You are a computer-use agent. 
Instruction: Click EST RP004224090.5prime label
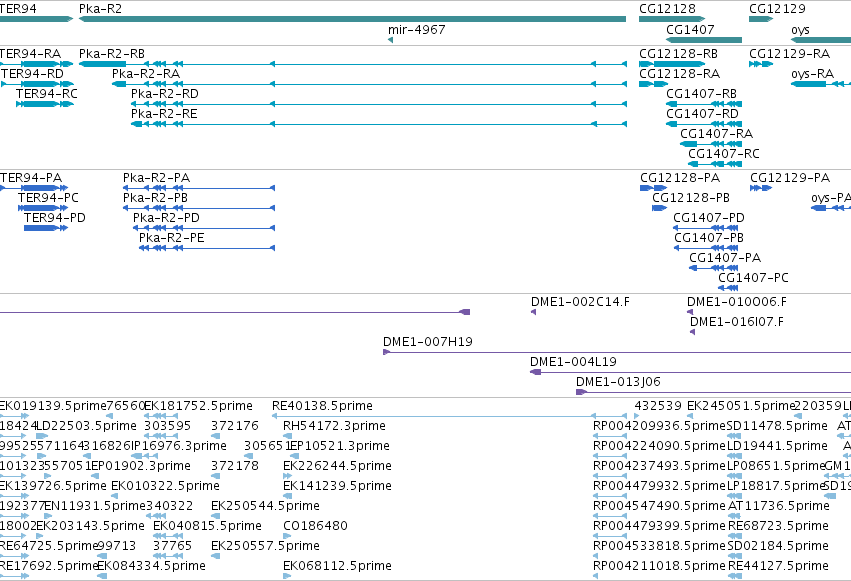659,446
